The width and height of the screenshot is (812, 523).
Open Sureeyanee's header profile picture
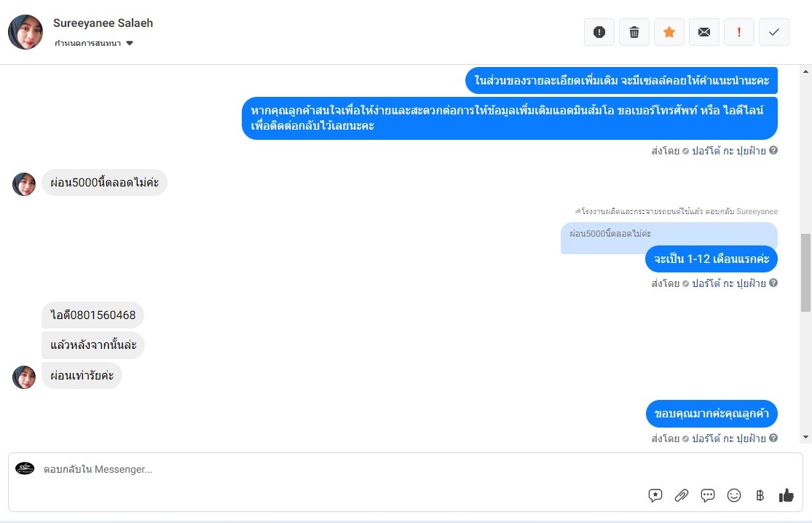[25, 32]
